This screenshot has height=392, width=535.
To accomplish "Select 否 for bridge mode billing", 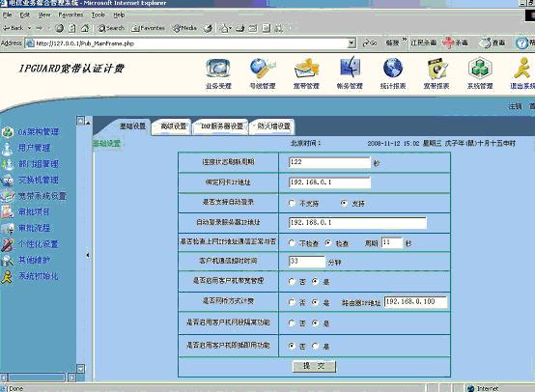I will tap(292, 302).
